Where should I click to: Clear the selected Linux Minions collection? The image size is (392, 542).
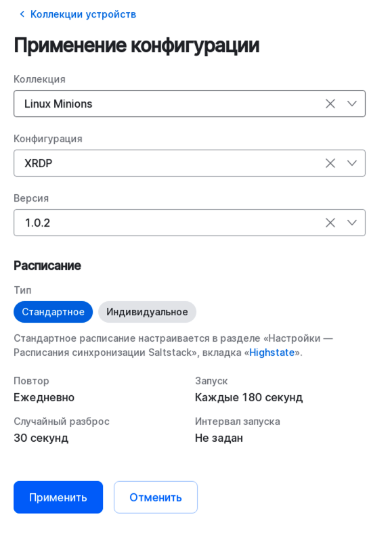[330, 104]
